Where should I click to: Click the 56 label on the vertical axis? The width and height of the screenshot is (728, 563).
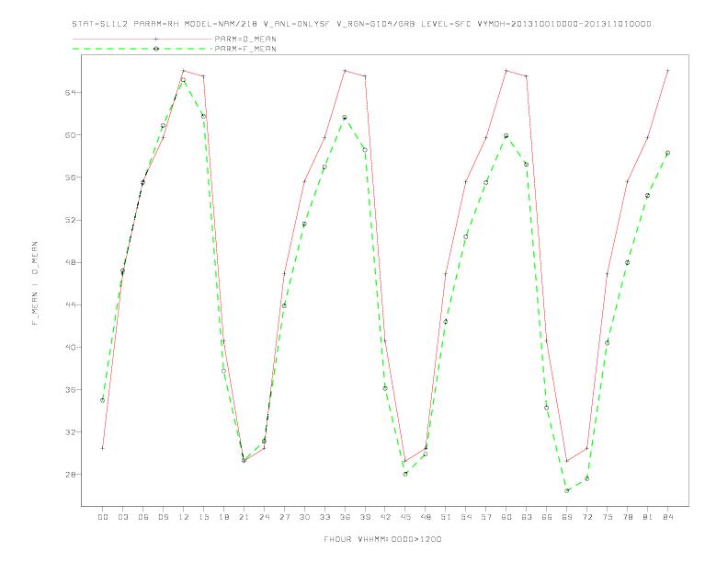click(70, 178)
